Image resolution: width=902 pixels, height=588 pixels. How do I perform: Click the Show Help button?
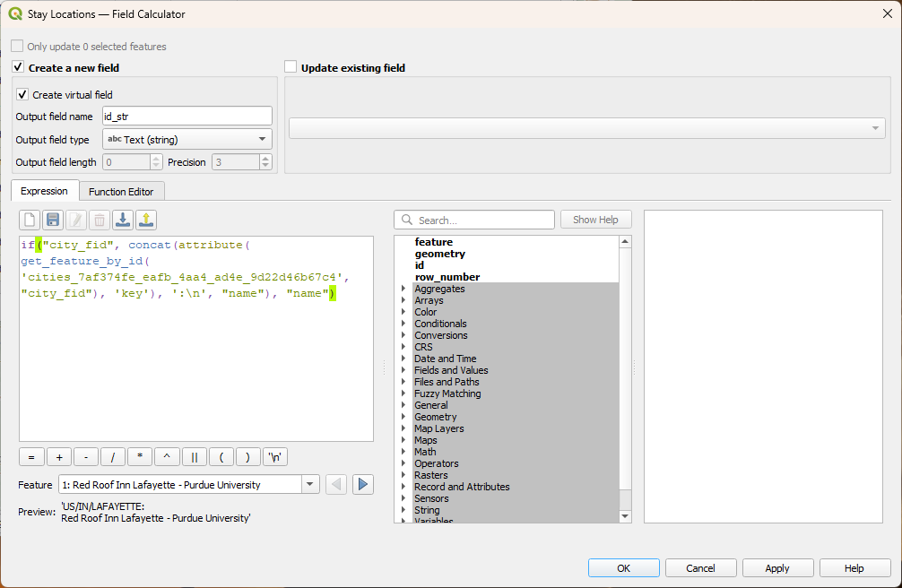point(595,220)
